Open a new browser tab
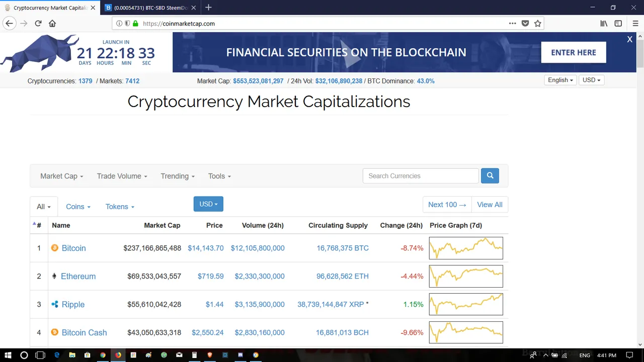This screenshot has width=644, height=362. pos(208,8)
